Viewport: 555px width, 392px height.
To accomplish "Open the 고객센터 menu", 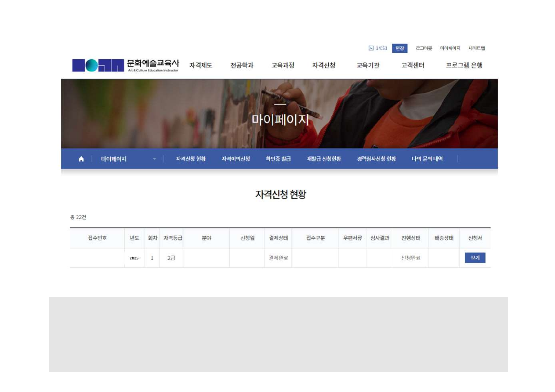I will [x=413, y=65].
